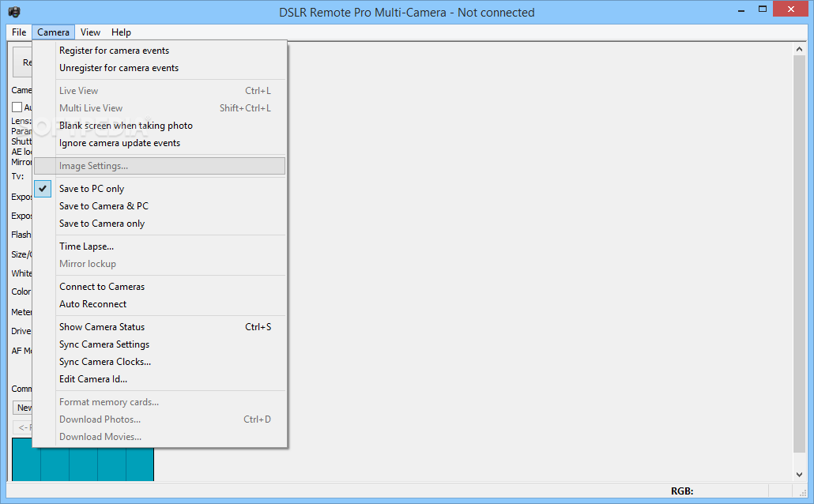
Task: Choose Connect to Cameras
Action: click(x=160, y=287)
